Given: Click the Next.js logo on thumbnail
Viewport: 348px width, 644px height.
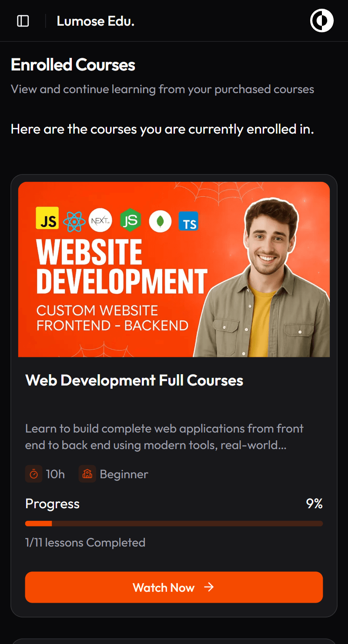Looking at the screenshot, I should point(100,221).
